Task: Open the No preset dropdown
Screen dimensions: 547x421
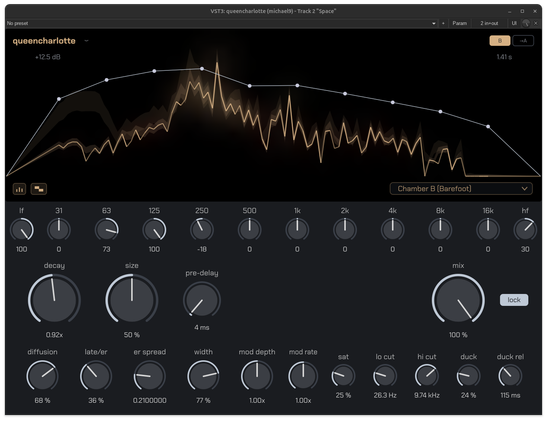Action: 221,23
